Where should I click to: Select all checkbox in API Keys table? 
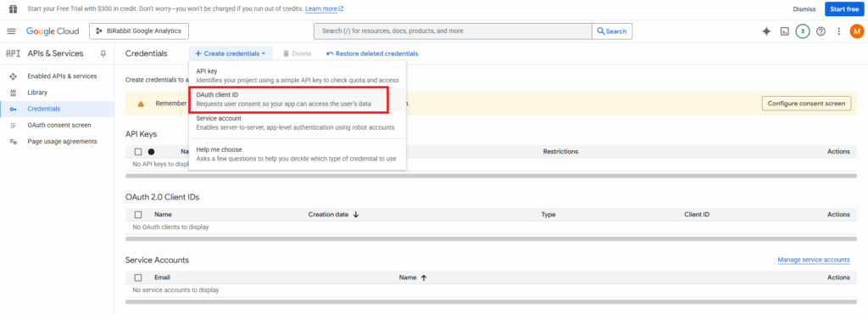coord(138,151)
